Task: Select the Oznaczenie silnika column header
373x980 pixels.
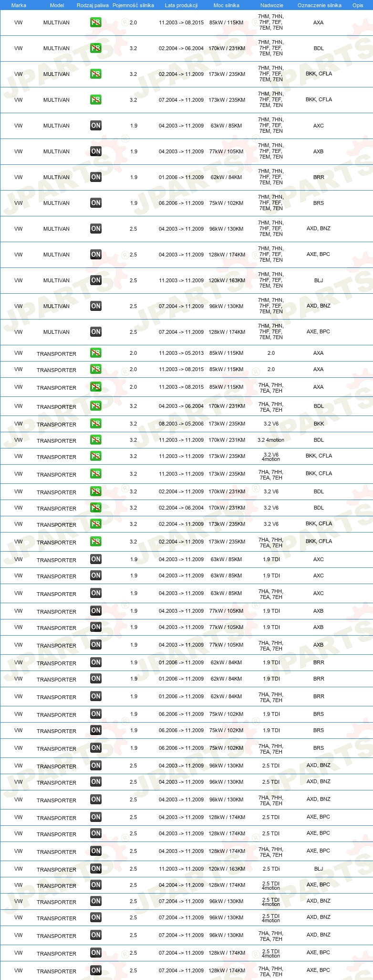Action: tap(320, 5)
